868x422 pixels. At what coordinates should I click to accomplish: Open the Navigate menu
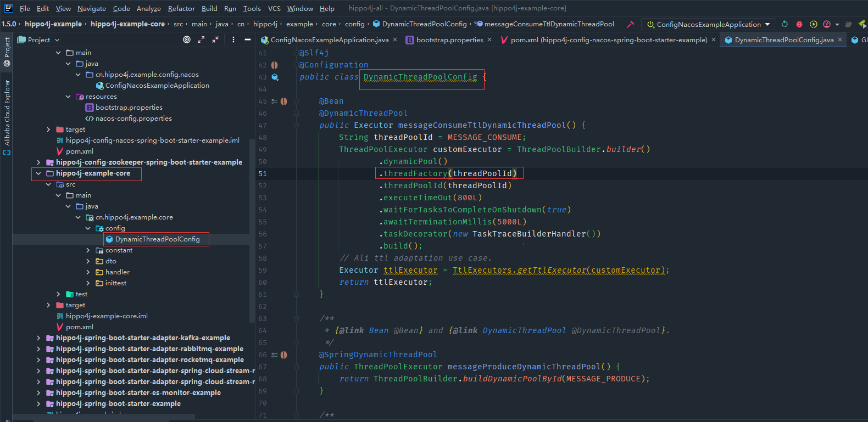(92, 8)
